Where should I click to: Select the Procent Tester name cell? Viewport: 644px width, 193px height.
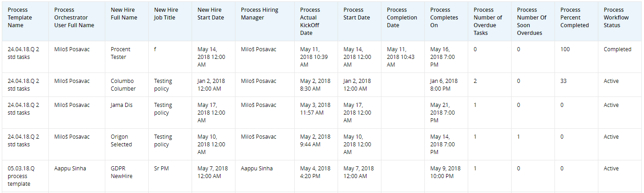click(121, 53)
